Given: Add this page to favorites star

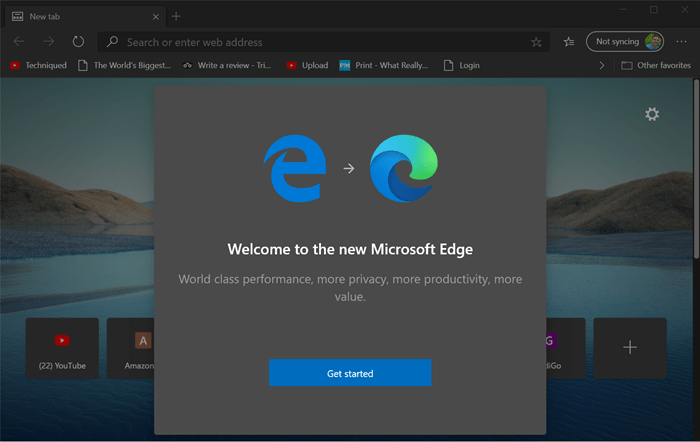Looking at the screenshot, I should pyautogui.click(x=536, y=42).
